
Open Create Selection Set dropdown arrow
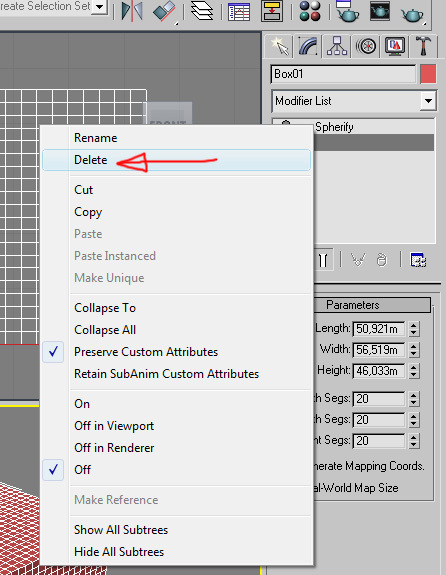pos(99,7)
